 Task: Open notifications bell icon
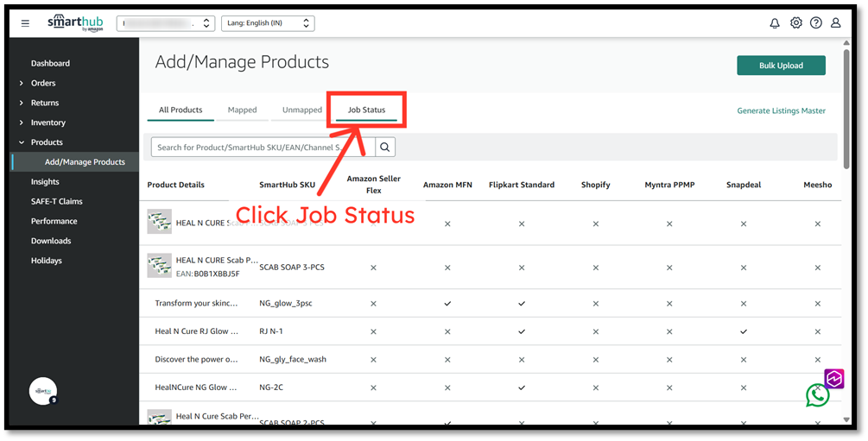point(775,23)
